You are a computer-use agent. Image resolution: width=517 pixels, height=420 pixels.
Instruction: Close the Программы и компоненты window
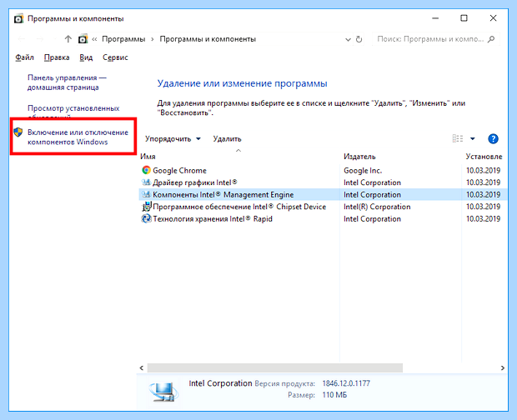tap(493, 18)
